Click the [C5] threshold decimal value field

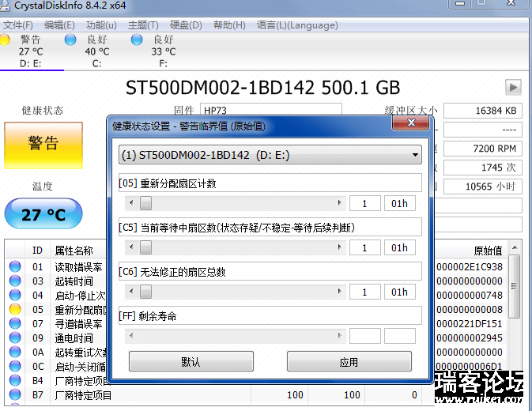tap(365, 247)
